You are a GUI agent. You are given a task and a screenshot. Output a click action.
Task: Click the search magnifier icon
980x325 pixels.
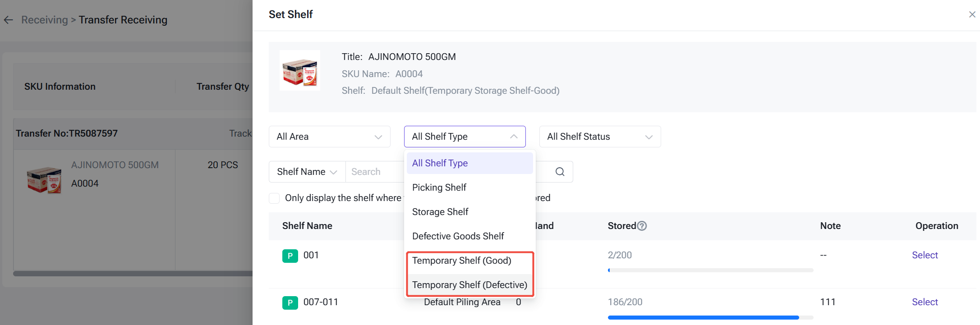tap(560, 172)
